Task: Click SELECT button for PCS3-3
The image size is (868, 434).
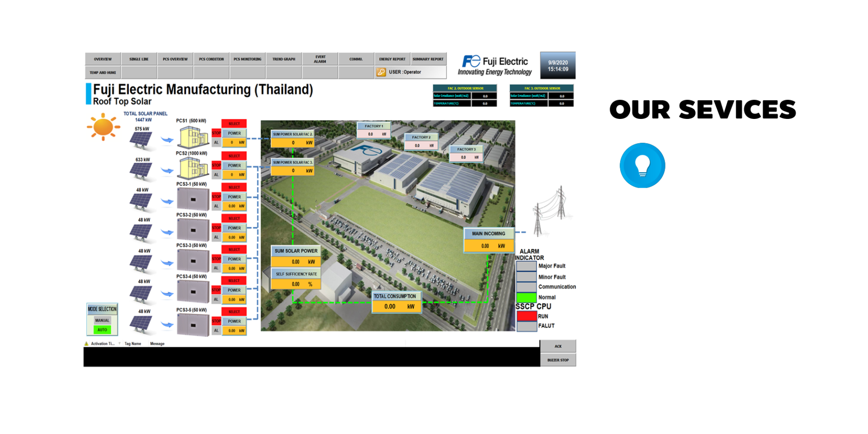Action: pyautogui.click(x=234, y=250)
